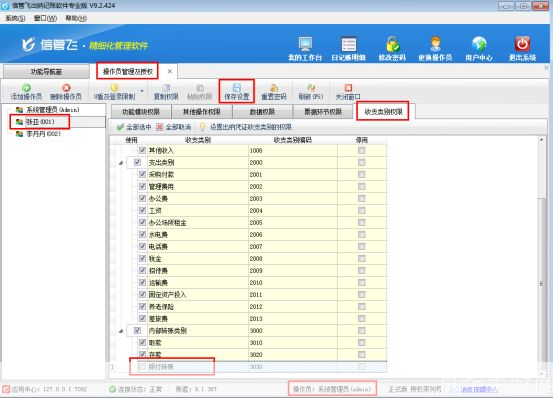The width and height of the screenshot is (553, 398).
Task: Click 保存设置 floppy disk icon
Action: (237, 87)
